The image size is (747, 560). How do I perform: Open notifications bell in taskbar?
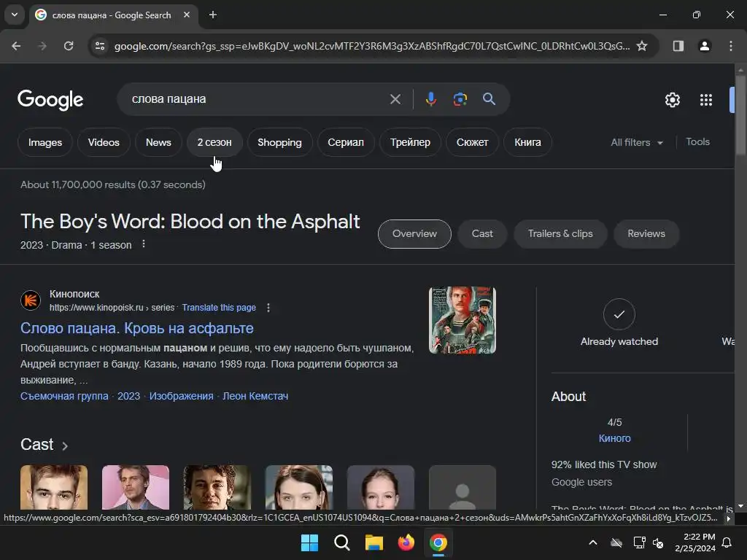coord(727,542)
